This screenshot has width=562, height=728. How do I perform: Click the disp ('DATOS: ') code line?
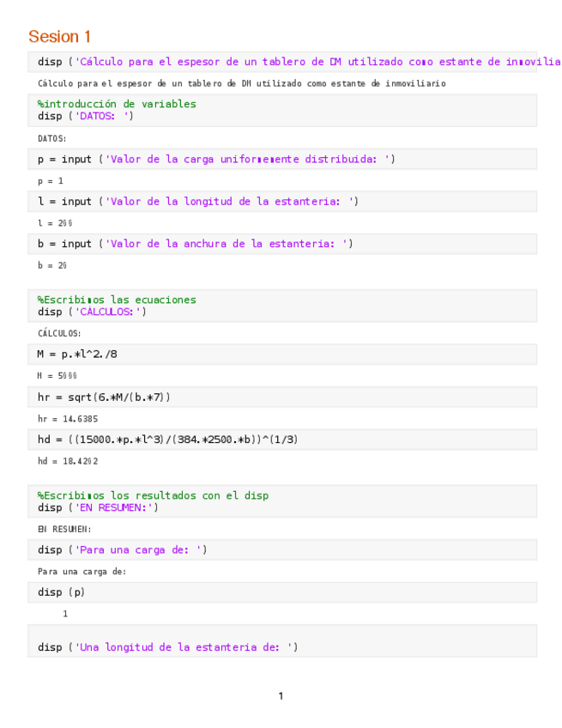pos(86,116)
